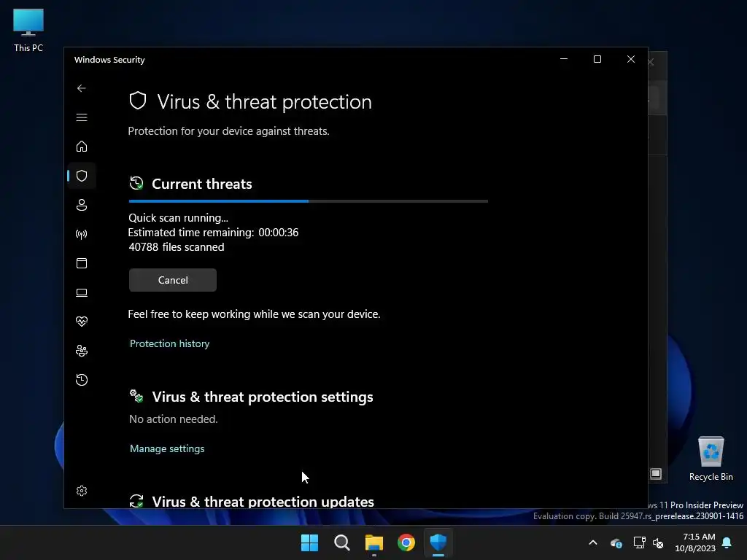Viewport: 747px width, 560px height.
Task: Click the quick scan progress bar
Action: tap(309, 201)
